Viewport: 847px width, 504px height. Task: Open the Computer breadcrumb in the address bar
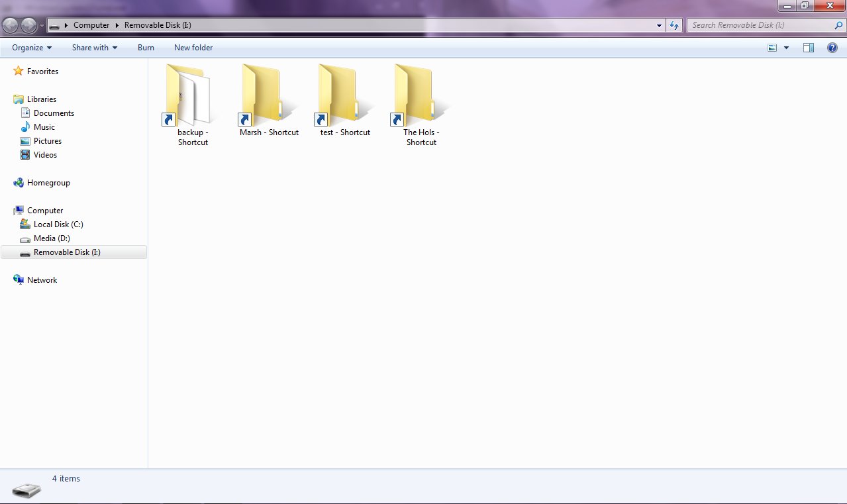pos(91,25)
